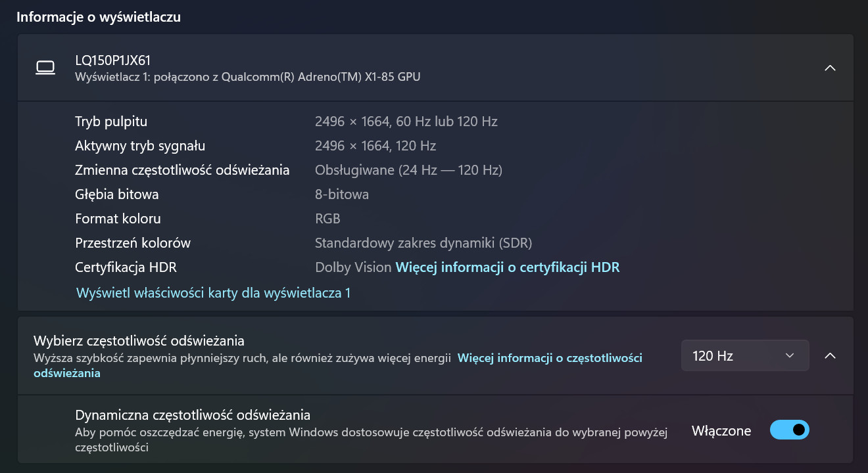This screenshot has height=473, width=868.
Task: Open 'Więcej informacji o certyfikacji HDR' link
Action: tap(507, 267)
